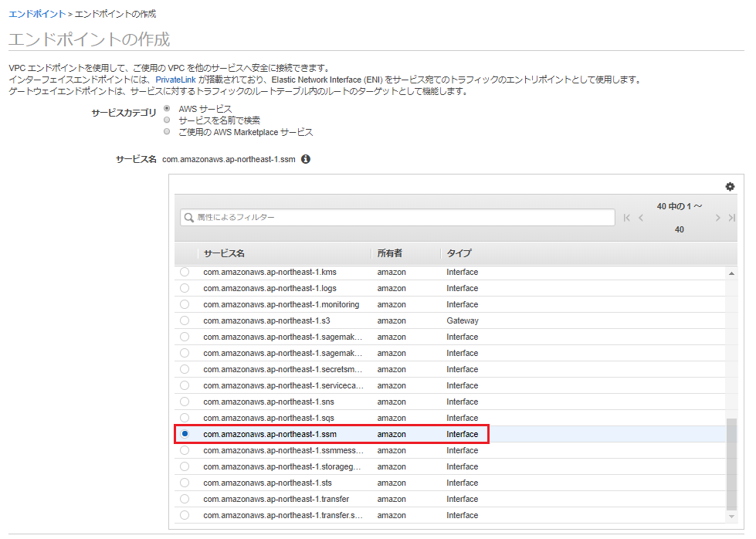Click com.amazonaws.ap-northeast-1.sns service name

pyautogui.click(x=269, y=402)
